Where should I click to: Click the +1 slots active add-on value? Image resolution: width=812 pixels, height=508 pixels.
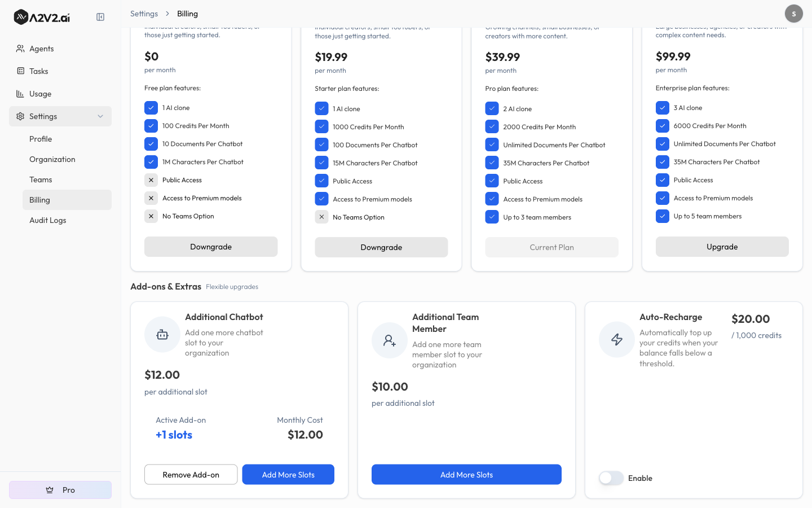[174, 435]
